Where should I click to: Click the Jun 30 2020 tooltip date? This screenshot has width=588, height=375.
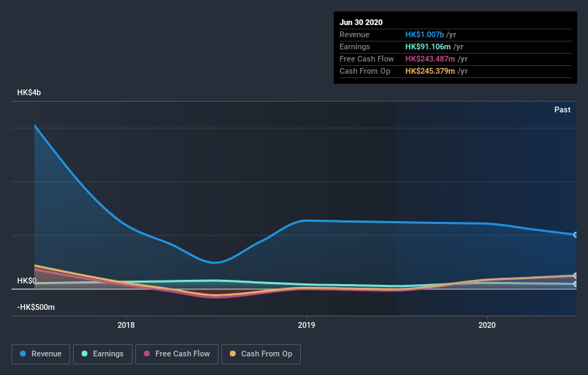361,22
